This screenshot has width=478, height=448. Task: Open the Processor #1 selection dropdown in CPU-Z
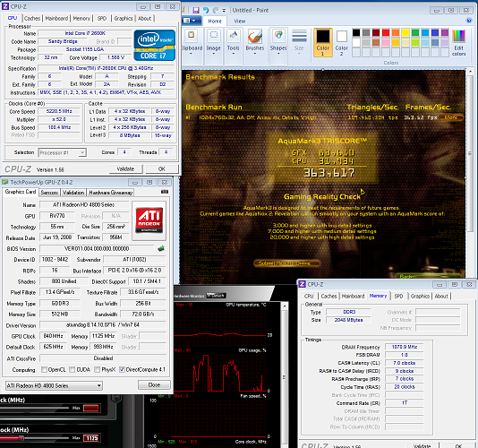click(x=62, y=152)
